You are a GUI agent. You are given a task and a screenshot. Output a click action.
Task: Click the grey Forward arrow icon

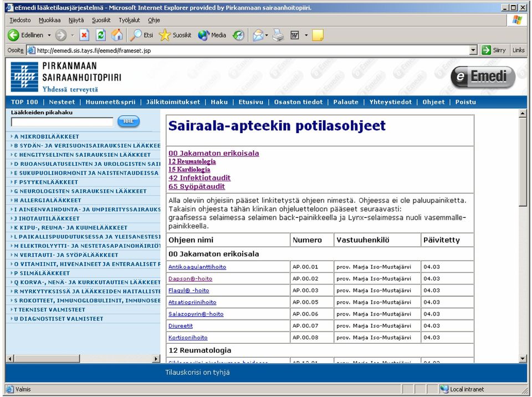pyautogui.click(x=61, y=35)
